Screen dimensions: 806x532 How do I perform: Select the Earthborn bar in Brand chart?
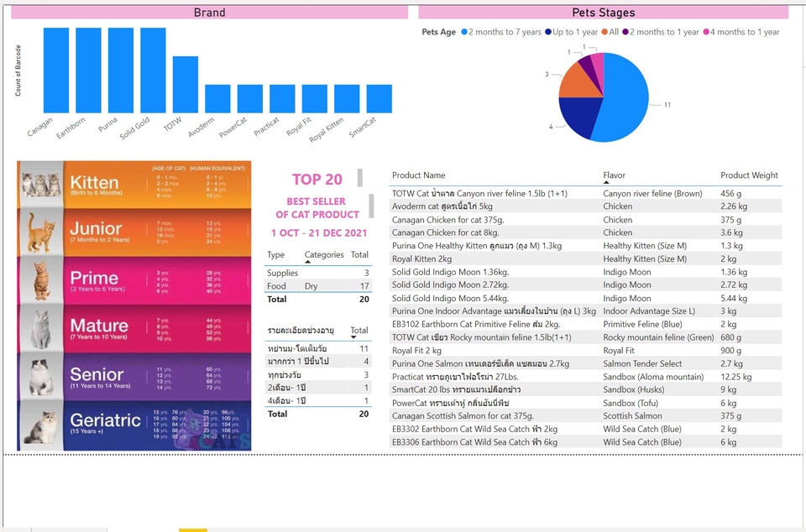coord(88,70)
